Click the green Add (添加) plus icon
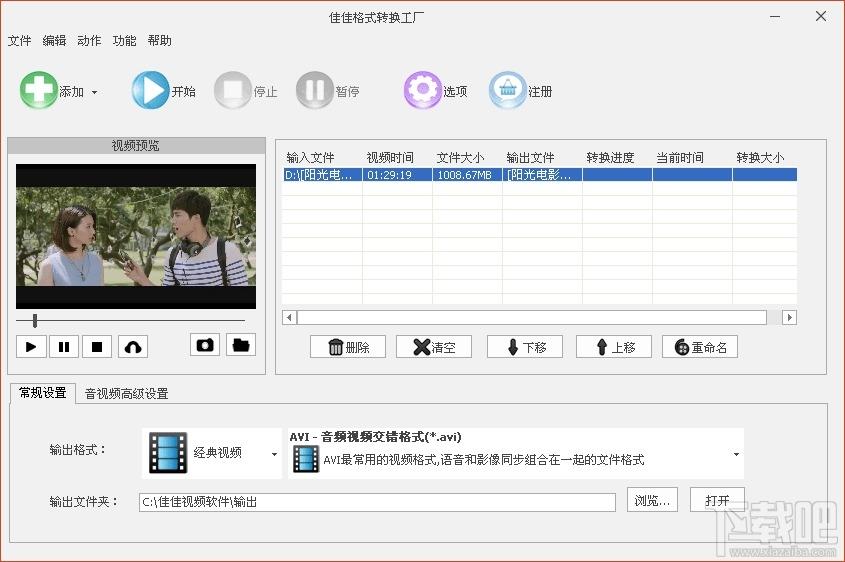 [39, 89]
